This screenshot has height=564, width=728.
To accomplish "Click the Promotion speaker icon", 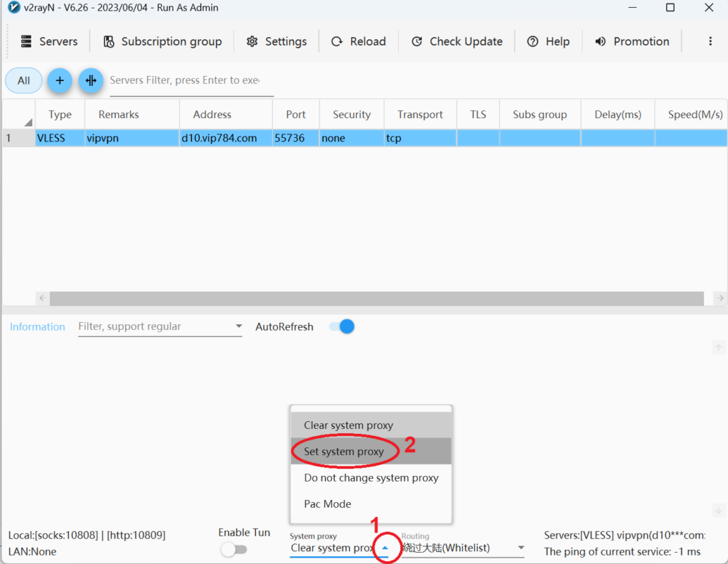I will [x=601, y=41].
